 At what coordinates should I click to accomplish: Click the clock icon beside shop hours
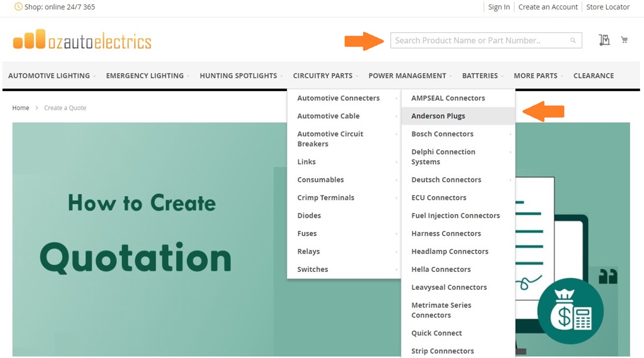click(19, 7)
